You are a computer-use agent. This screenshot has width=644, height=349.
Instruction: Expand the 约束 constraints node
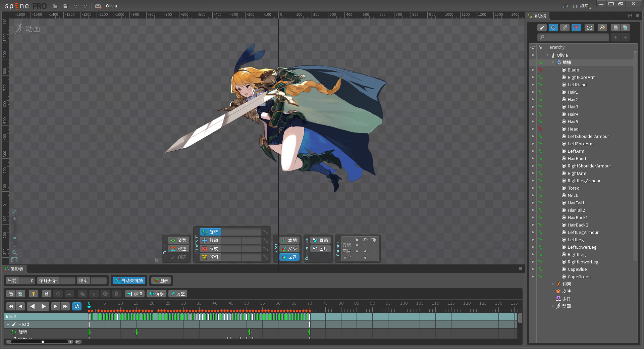coord(553,284)
